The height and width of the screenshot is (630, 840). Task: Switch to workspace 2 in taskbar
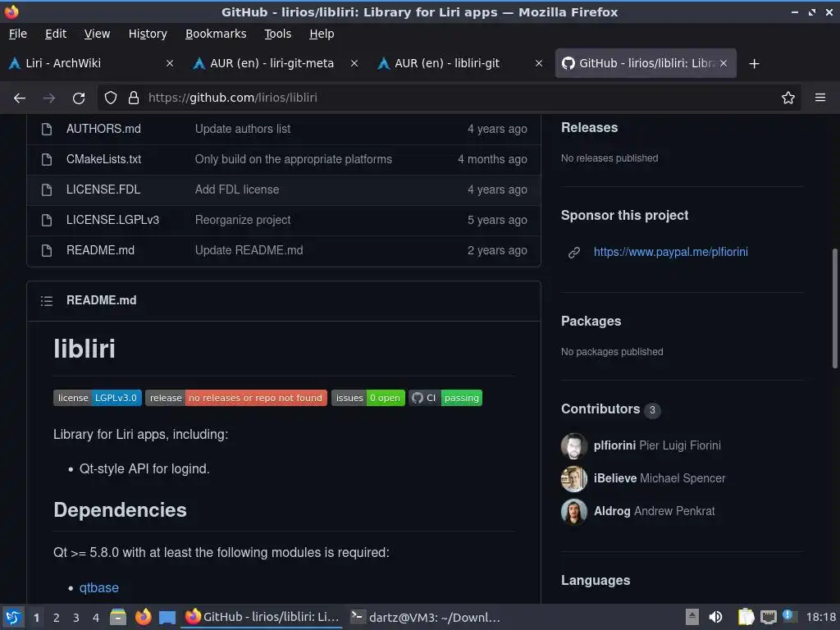[57, 618]
